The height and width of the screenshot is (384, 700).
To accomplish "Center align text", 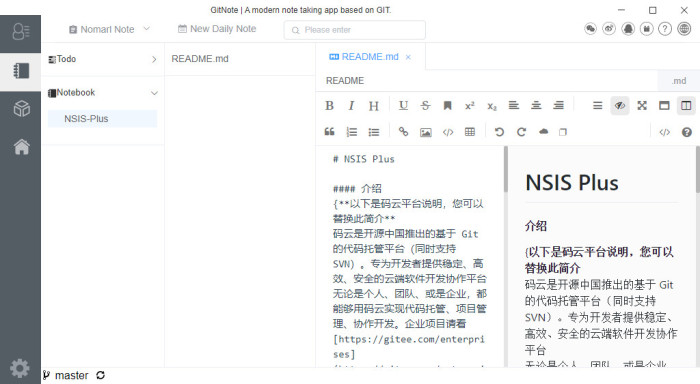I will tap(536, 105).
